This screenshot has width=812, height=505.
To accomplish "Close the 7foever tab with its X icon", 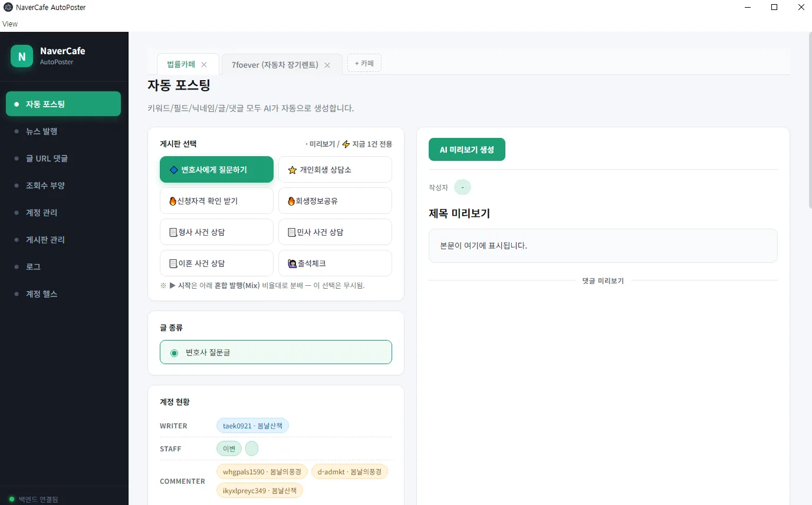I will [x=327, y=65].
